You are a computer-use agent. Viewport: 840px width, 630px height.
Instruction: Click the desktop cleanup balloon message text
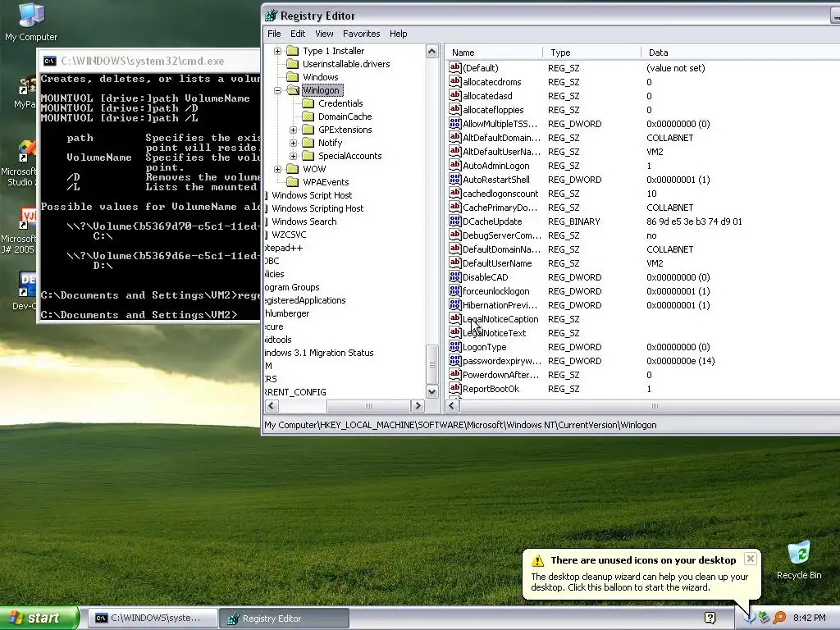click(x=640, y=582)
